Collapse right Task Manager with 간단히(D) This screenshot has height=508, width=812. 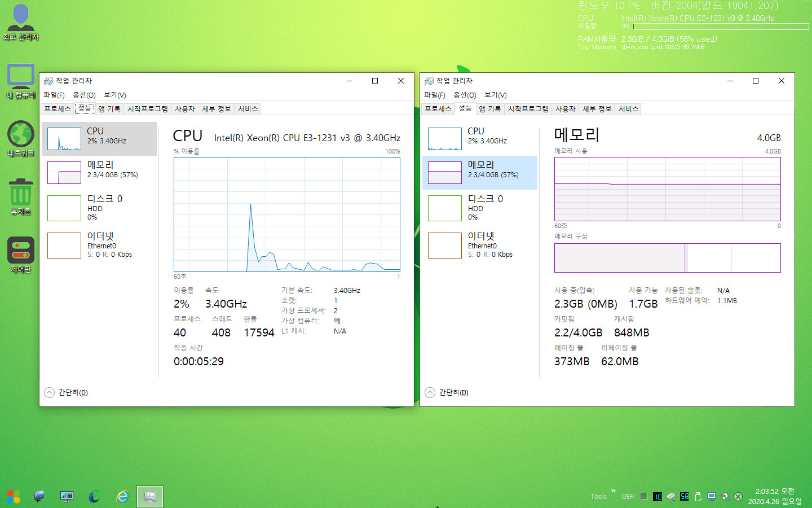point(447,392)
